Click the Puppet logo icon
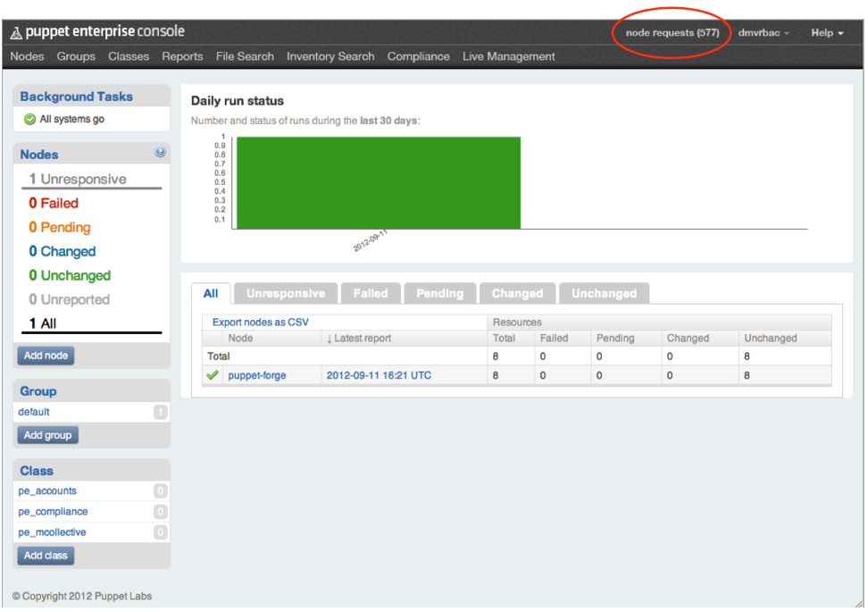Image resolution: width=868 pixels, height=612 pixels. 16,33
